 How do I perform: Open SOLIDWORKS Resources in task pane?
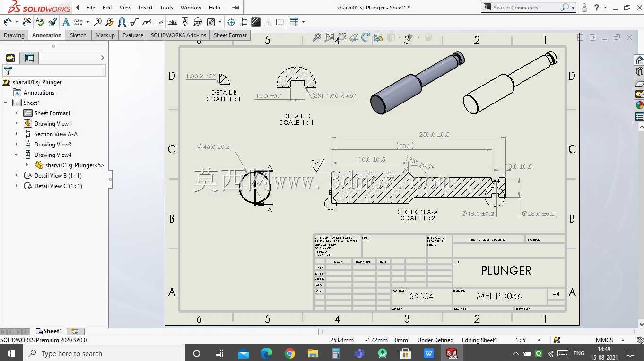639,60
